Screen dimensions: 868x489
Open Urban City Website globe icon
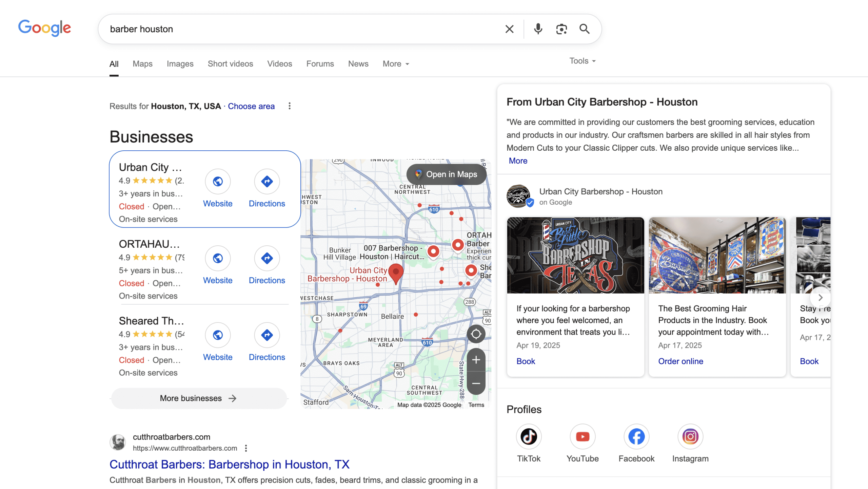click(218, 182)
